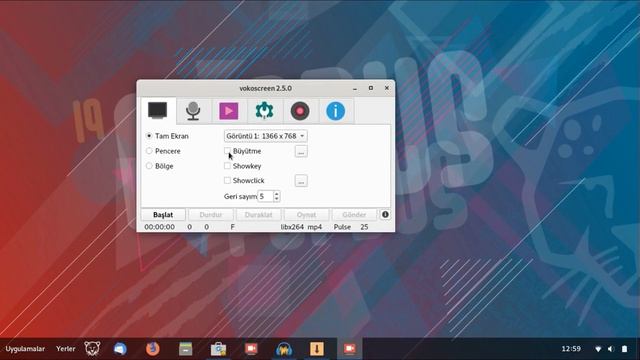
Task: Open the screen capture tab with monitor icon
Action: (x=158, y=111)
